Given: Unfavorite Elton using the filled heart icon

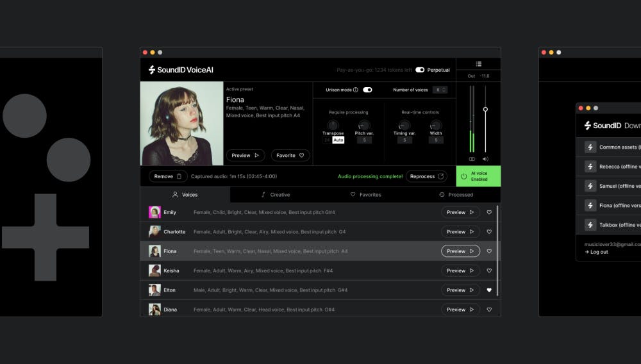Looking at the screenshot, I should click(489, 290).
